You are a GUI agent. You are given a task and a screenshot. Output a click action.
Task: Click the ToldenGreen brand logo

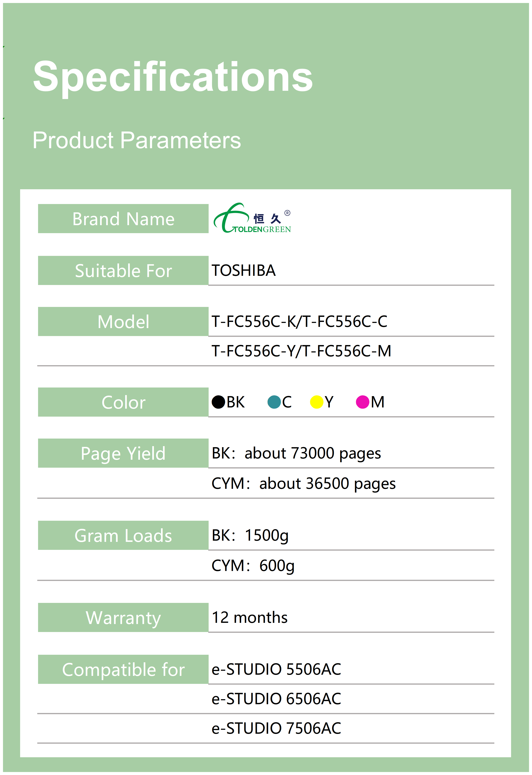(x=252, y=219)
